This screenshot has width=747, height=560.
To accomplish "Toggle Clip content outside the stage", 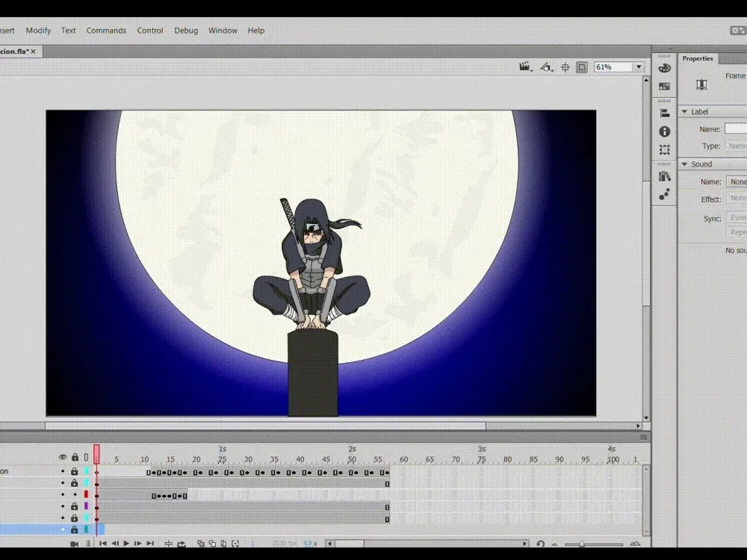I will (x=582, y=67).
